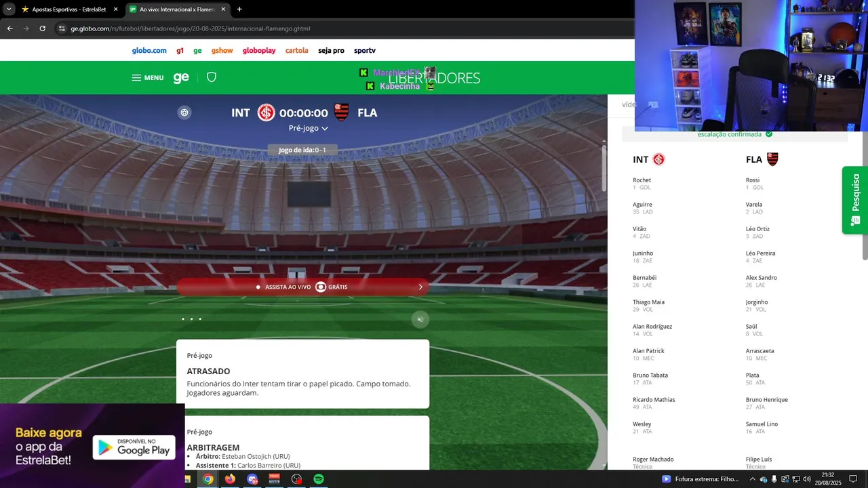Click the ARBITRAGEM card heading

coord(213,448)
